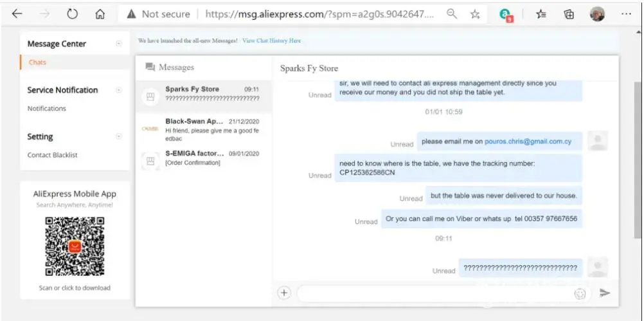
Task: Click the 09:11 timestamp in chat
Action: 443,239
